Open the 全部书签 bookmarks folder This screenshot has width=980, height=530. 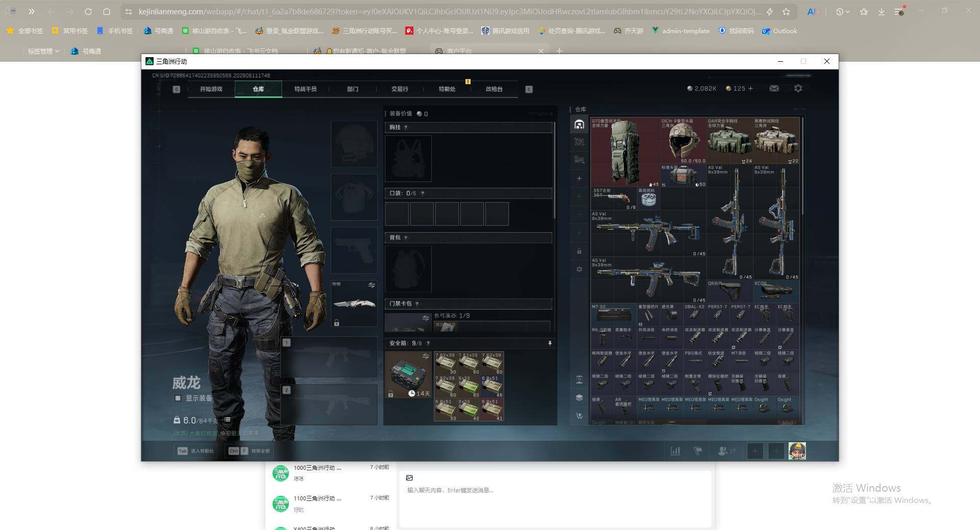24,31
